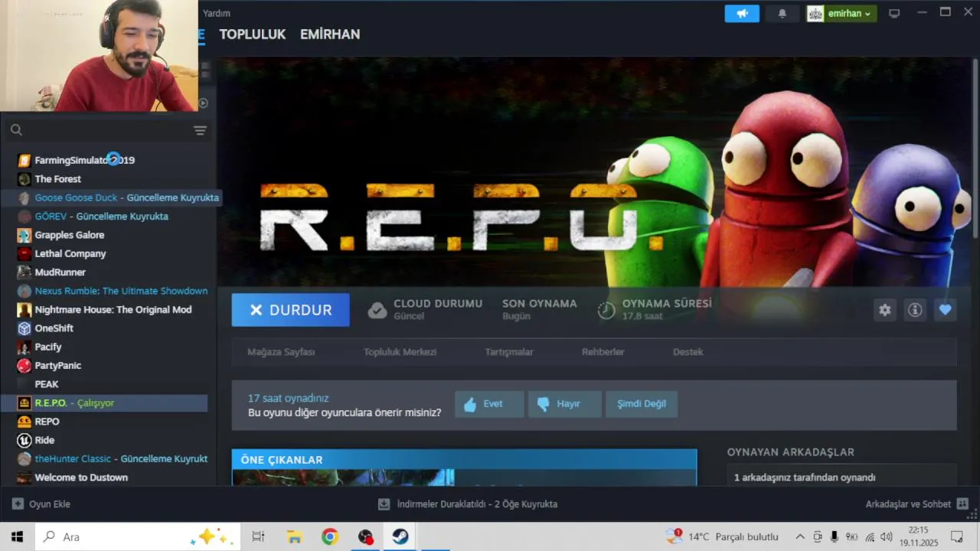This screenshot has height=551, width=980.
Task: Click the Grapples Galore game icon
Action: point(24,235)
